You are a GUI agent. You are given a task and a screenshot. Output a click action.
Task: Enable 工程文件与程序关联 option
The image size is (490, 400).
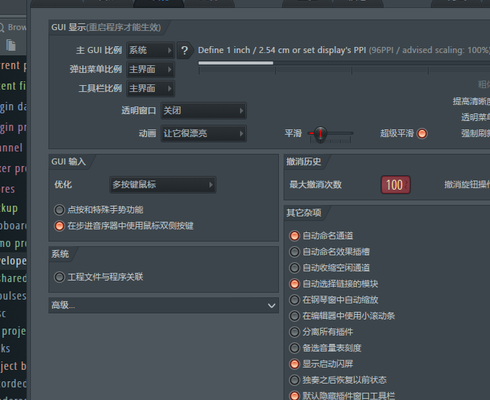click(59, 277)
